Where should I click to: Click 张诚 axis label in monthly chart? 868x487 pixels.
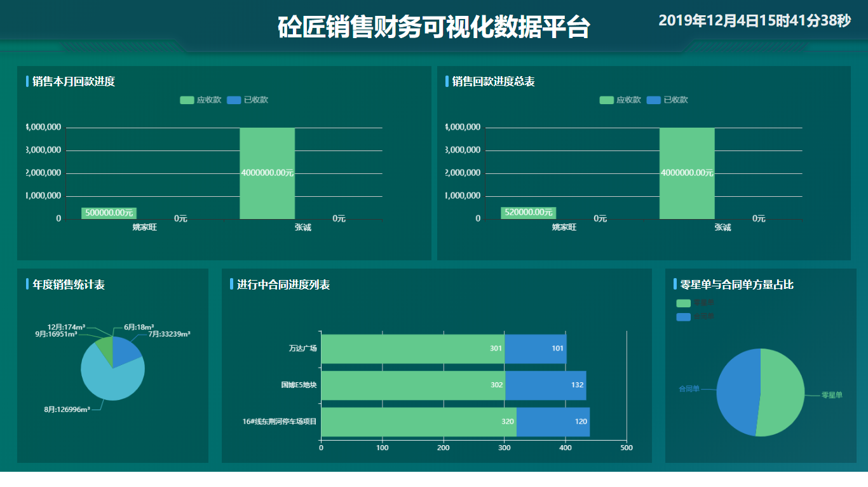pyautogui.click(x=303, y=227)
